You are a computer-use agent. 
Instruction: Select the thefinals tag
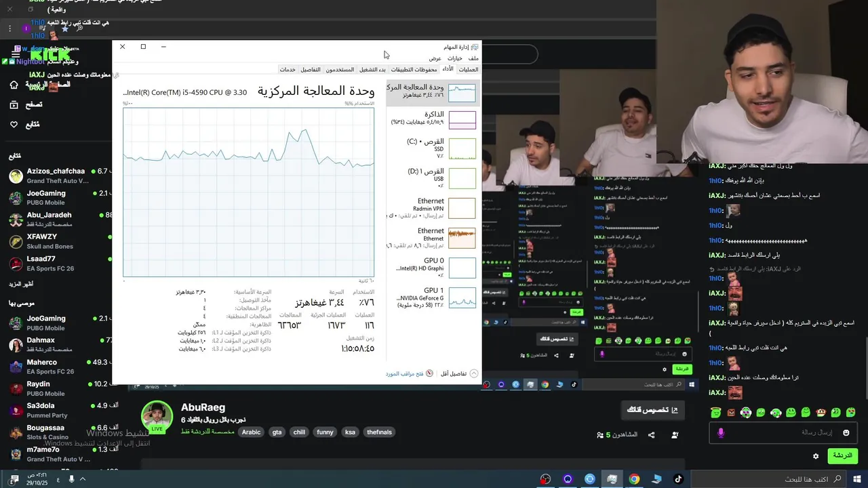coord(379,432)
